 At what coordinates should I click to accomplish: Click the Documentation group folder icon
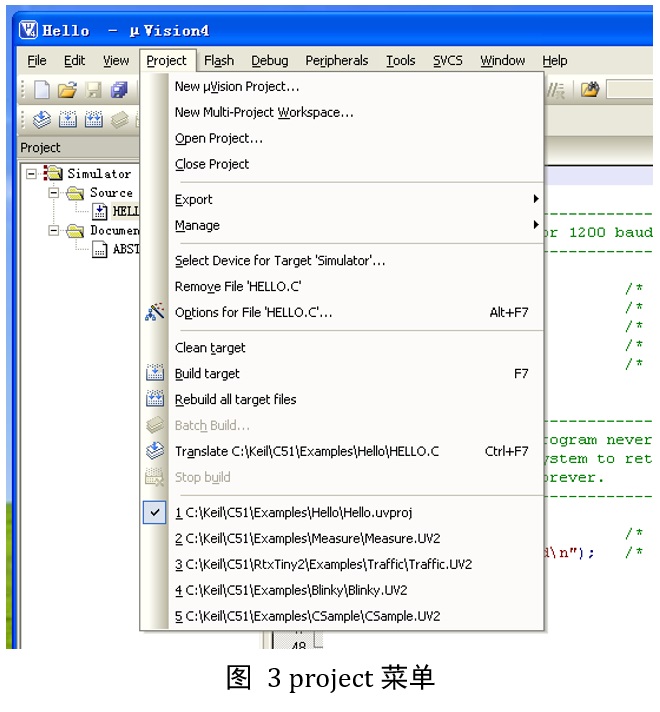[x=75, y=231]
